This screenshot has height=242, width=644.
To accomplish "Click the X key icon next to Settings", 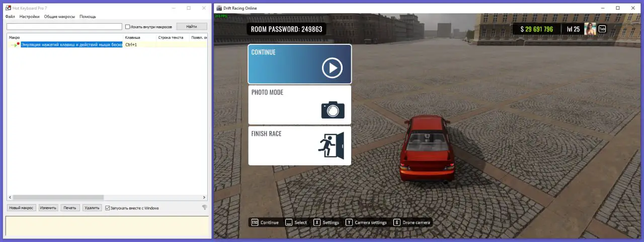I will tap(317, 222).
